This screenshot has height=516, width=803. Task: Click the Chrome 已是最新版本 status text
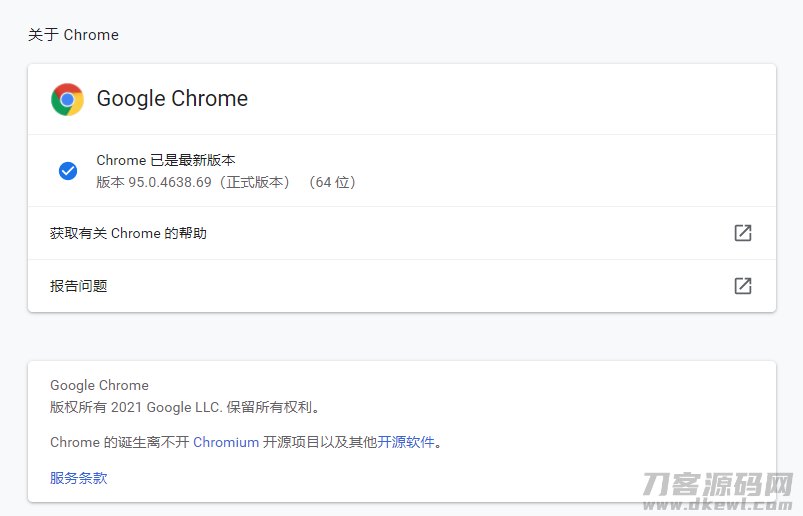coord(166,160)
